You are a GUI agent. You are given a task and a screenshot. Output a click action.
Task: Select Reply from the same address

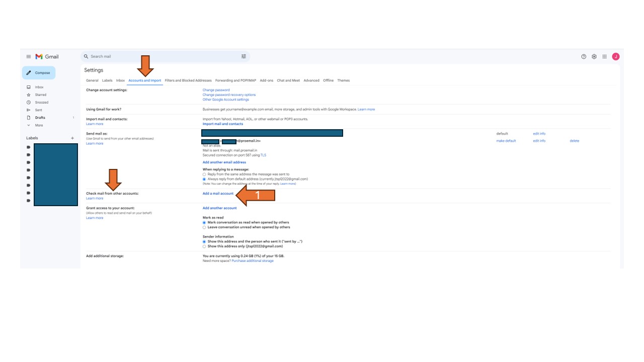pyautogui.click(x=204, y=174)
